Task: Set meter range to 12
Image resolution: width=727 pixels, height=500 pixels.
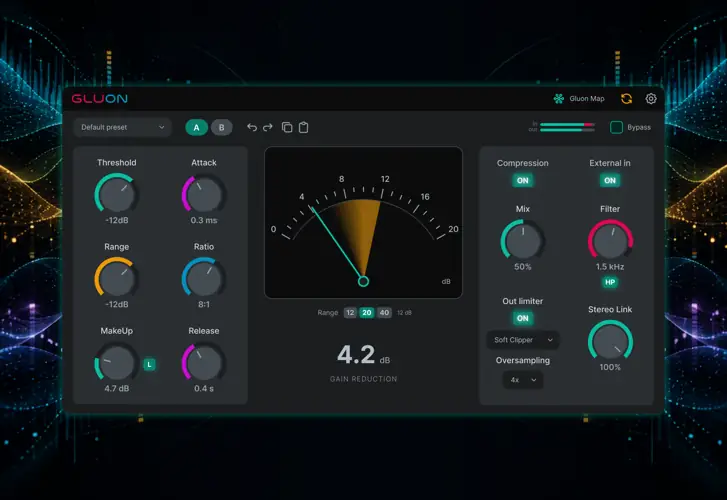Action: click(x=350, y=313)
